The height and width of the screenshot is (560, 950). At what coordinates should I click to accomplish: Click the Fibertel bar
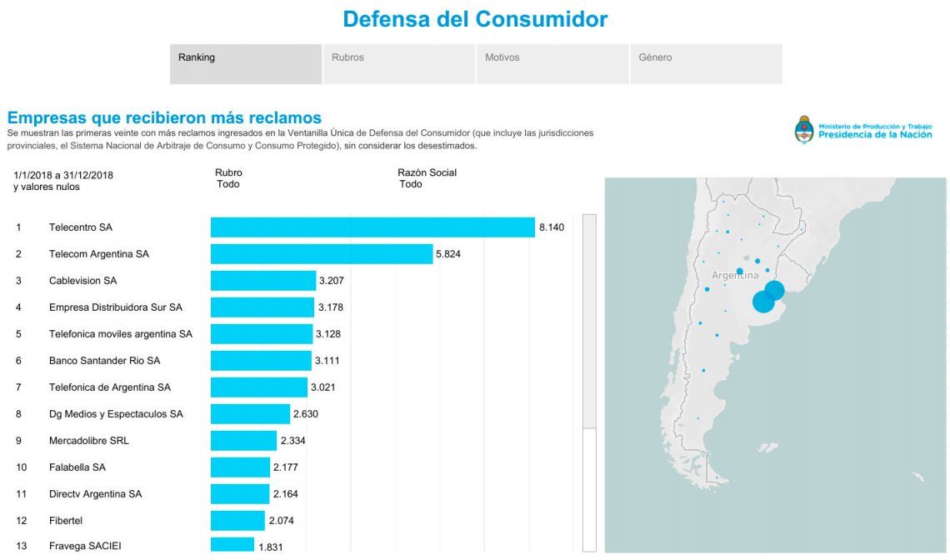(237, 521)
